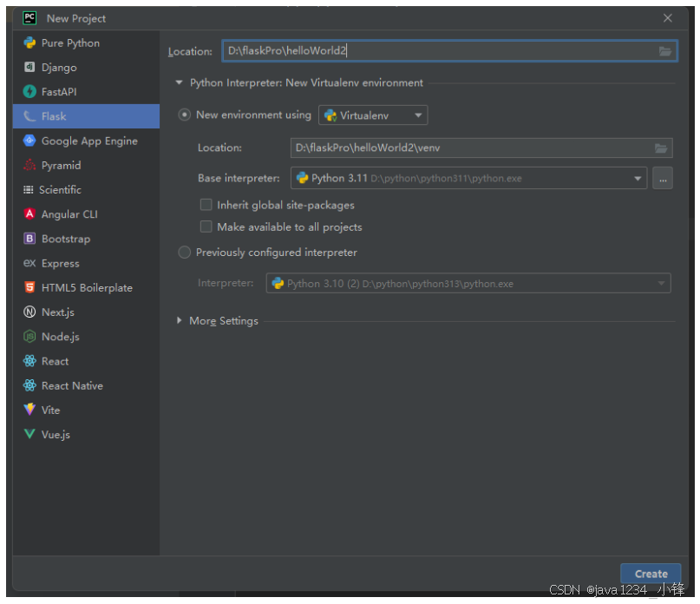Screen dimensions: 700x604
Task: Select Previously configured interpreter radio button
Action: pyautogui.click(x=184, y=253)
